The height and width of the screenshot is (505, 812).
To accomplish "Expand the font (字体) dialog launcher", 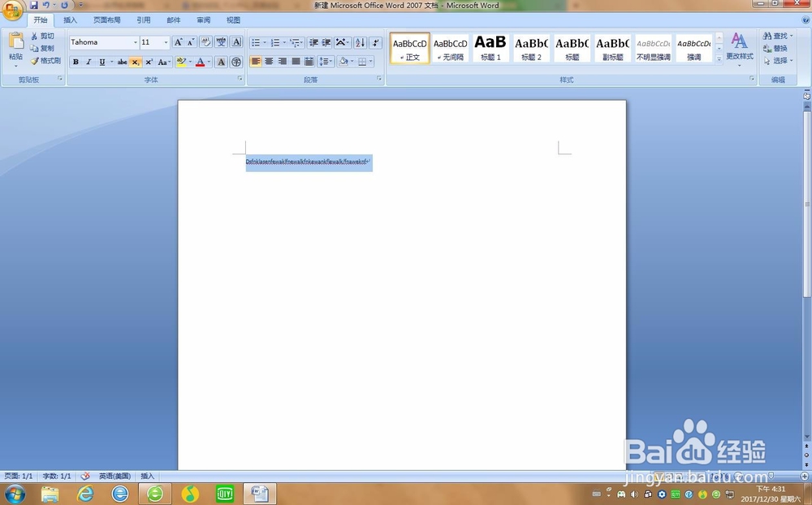I will [240, 79].
